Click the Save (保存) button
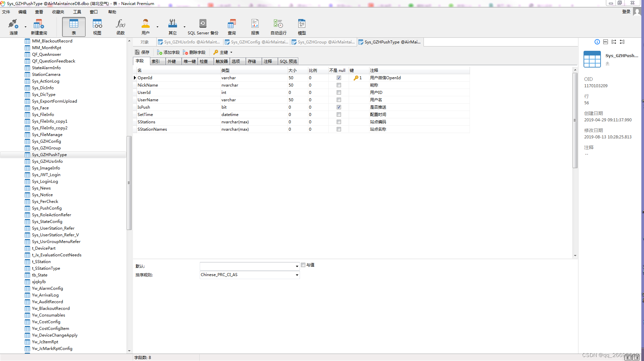Viewport: 644px width, 361px height. (142, 52)
